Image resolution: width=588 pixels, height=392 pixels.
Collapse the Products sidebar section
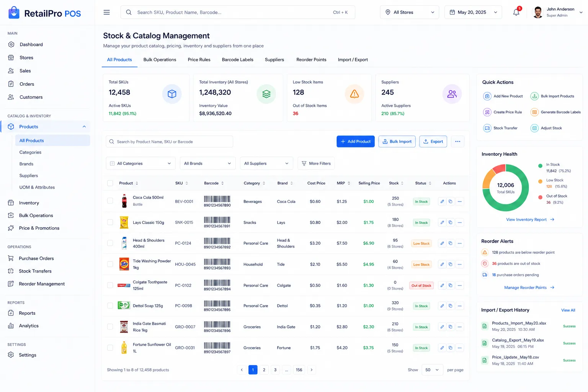click(84, 127)
